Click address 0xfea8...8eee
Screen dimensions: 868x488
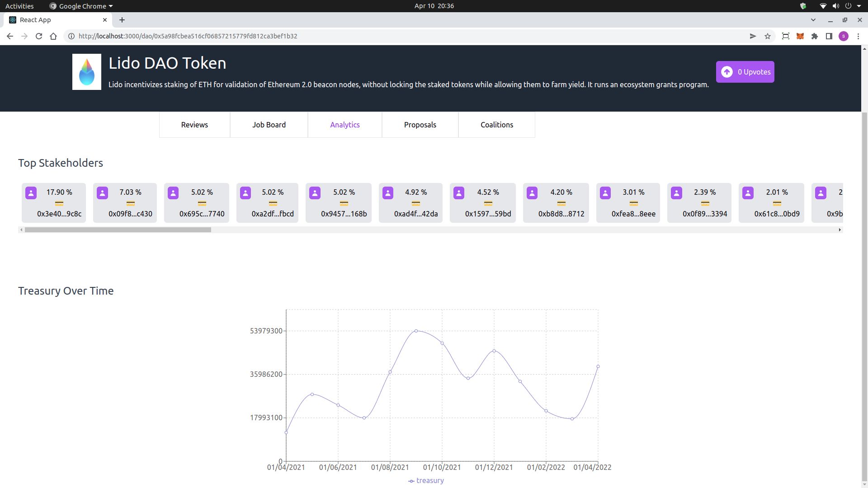pos(633,214)
